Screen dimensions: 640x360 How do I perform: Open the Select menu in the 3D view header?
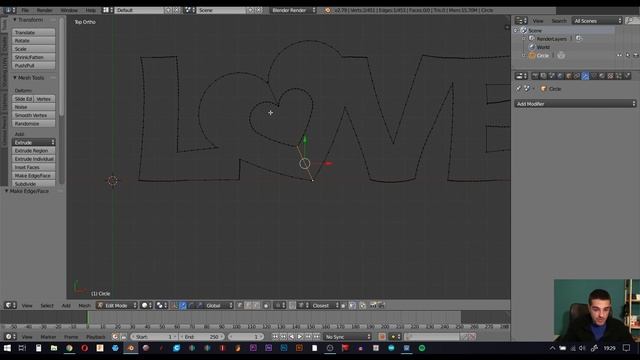[x=47, y=305]
